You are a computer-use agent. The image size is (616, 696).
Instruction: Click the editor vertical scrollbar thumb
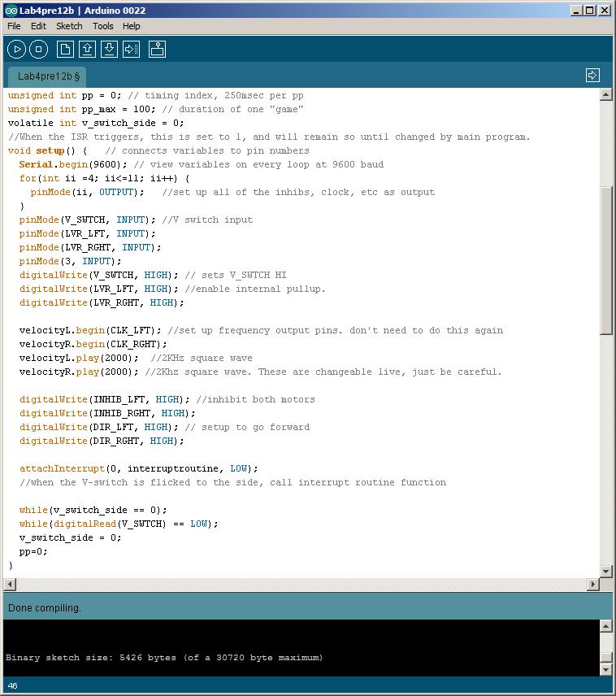click(606, 260)
